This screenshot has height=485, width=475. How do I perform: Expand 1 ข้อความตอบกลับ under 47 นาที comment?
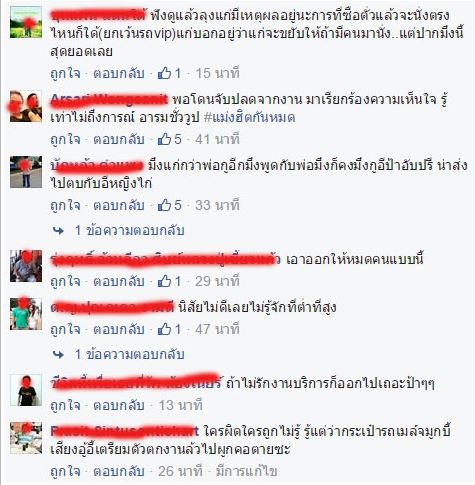[x=129, y=354]
